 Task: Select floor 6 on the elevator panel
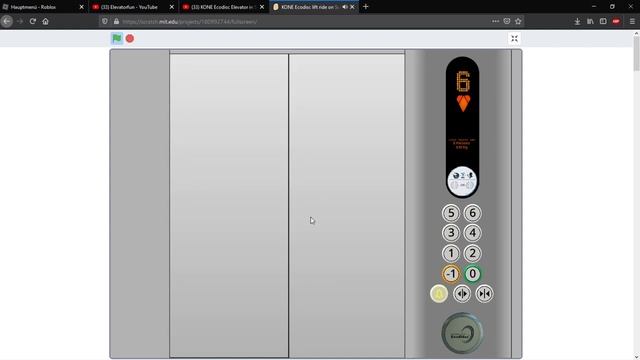point(473,213)
